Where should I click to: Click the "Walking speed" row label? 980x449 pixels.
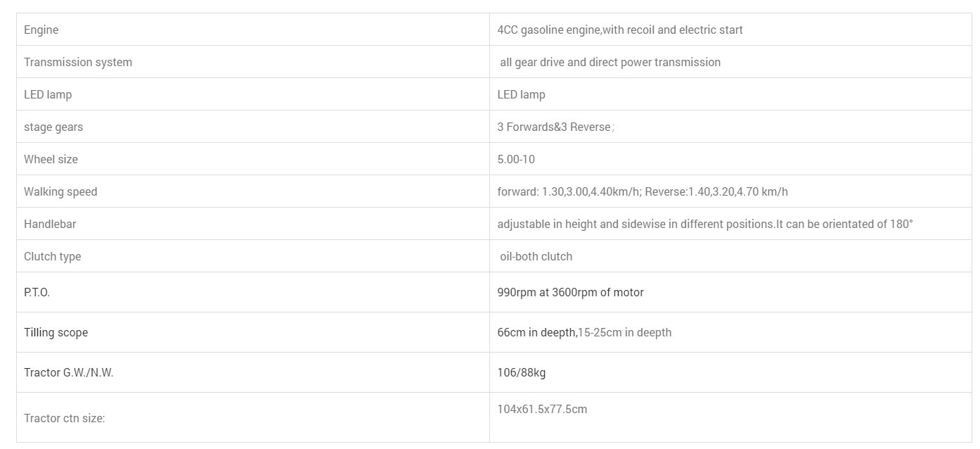click(60, 191)
